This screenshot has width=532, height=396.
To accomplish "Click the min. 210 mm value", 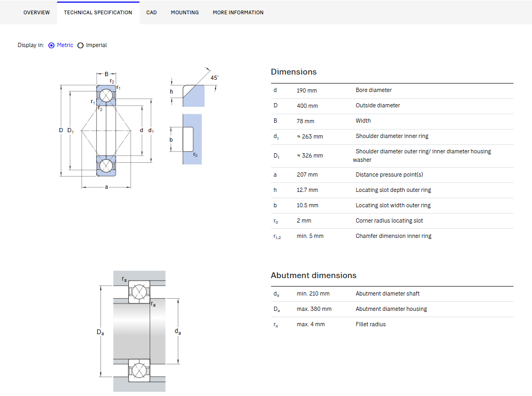I will (x=313, y=293).
